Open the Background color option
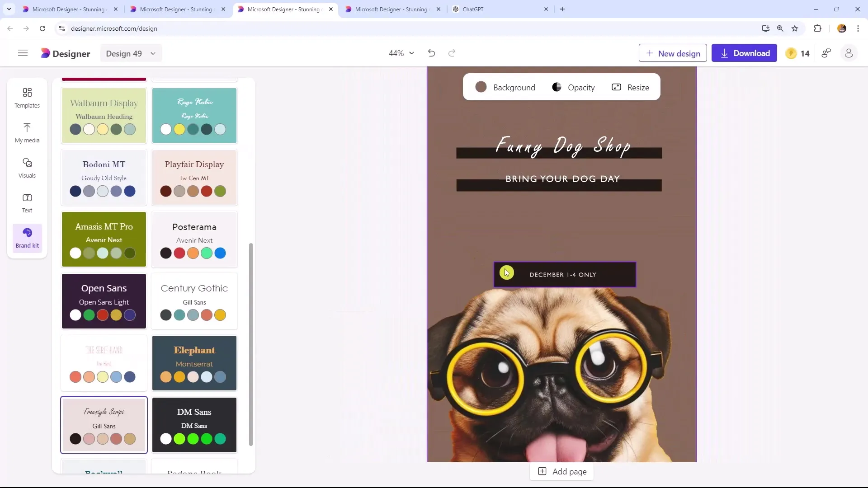 pyautogui.click(x=505, y=87)
